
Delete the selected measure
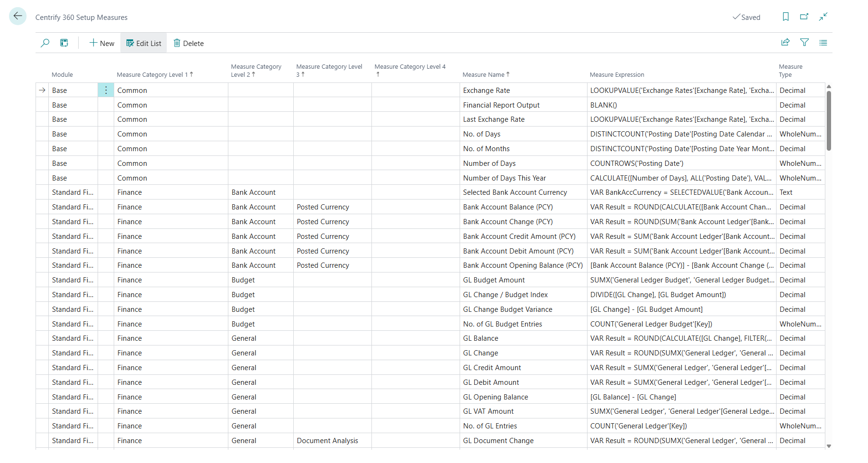click(x=189, y=43)
